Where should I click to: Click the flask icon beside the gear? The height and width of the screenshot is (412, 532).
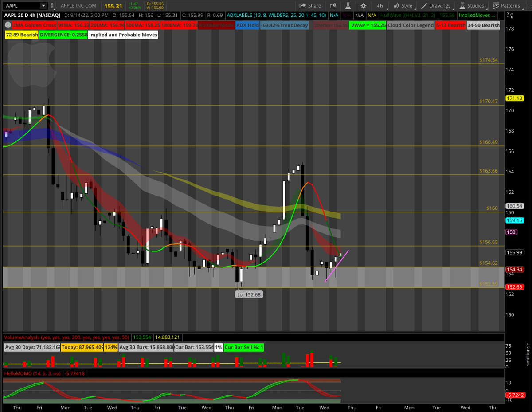tap(348, 6)
